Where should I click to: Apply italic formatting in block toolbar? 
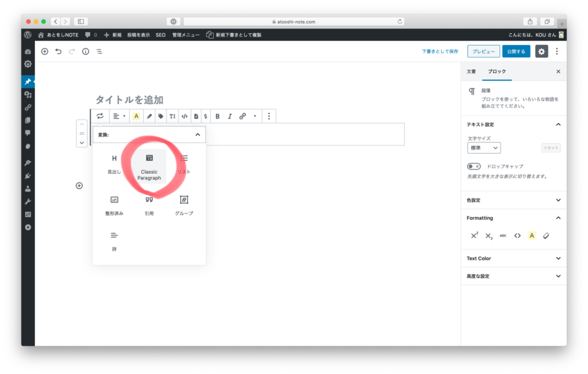[230, 116]
